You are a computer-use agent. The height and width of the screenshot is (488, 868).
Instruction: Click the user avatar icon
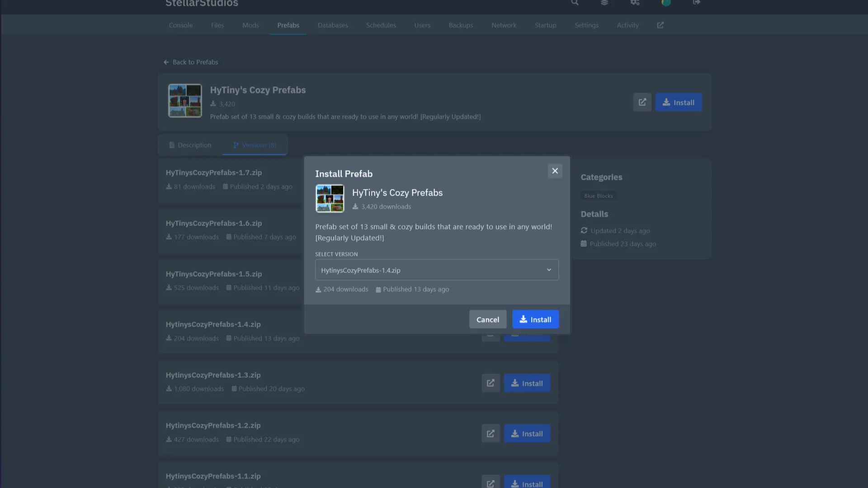[665, 3]
